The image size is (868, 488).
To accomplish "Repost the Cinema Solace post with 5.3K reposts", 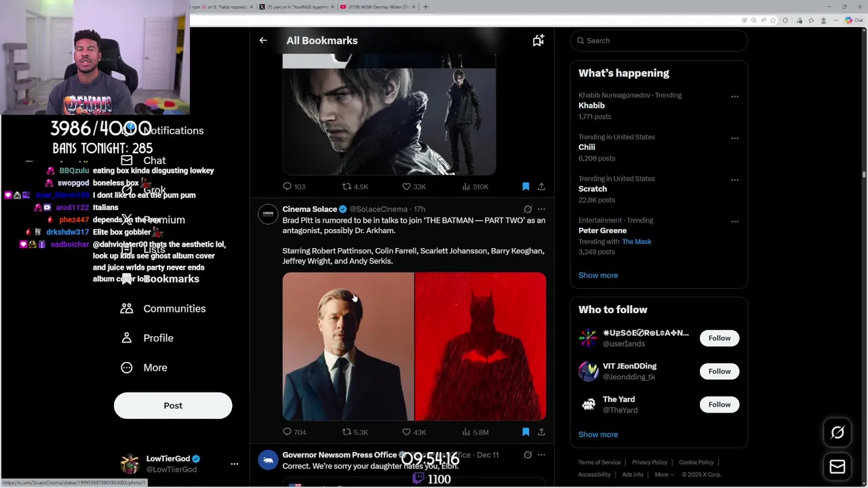I will click(355, 432).
